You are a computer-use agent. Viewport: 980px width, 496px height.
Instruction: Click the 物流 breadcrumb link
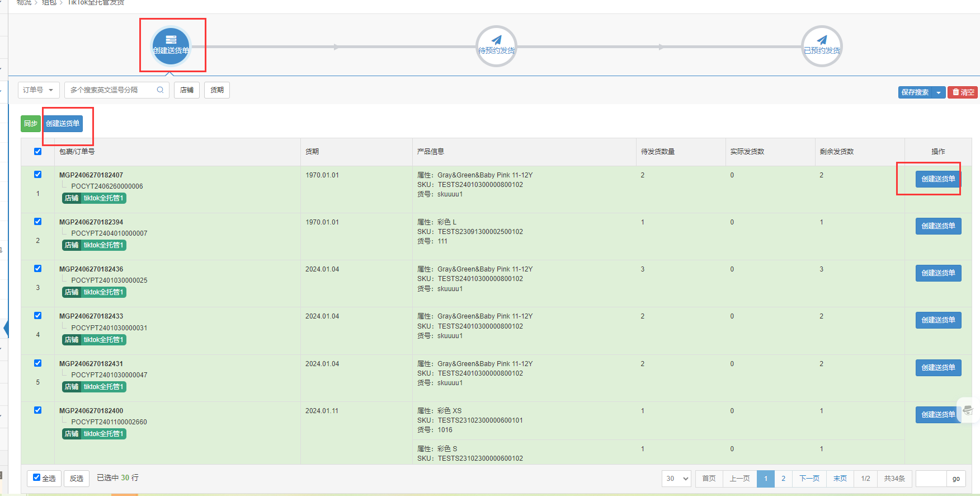pos(24,3)
